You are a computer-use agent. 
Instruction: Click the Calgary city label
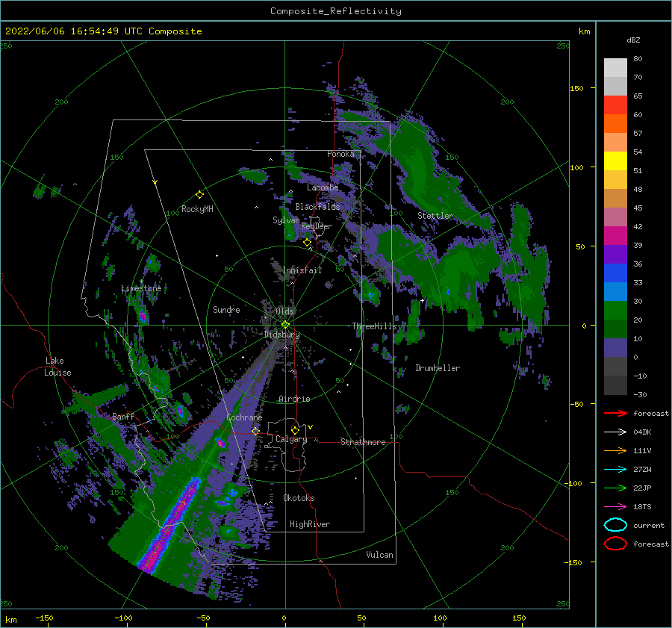291,439
